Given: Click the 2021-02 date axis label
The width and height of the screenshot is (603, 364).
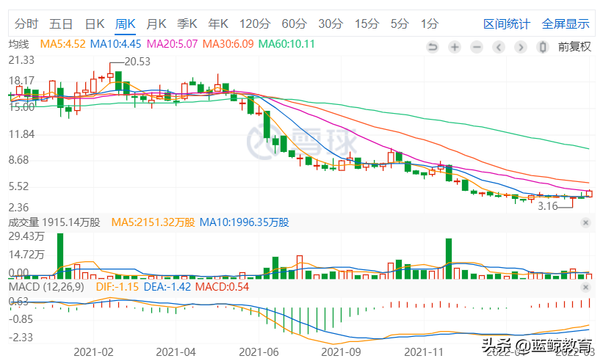Looking at the screenshot, I should 93,352.
